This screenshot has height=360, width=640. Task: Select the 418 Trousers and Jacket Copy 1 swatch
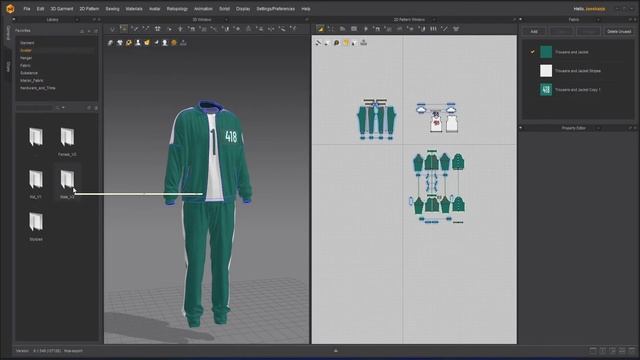pyautogui.click(x=546, y=89)
